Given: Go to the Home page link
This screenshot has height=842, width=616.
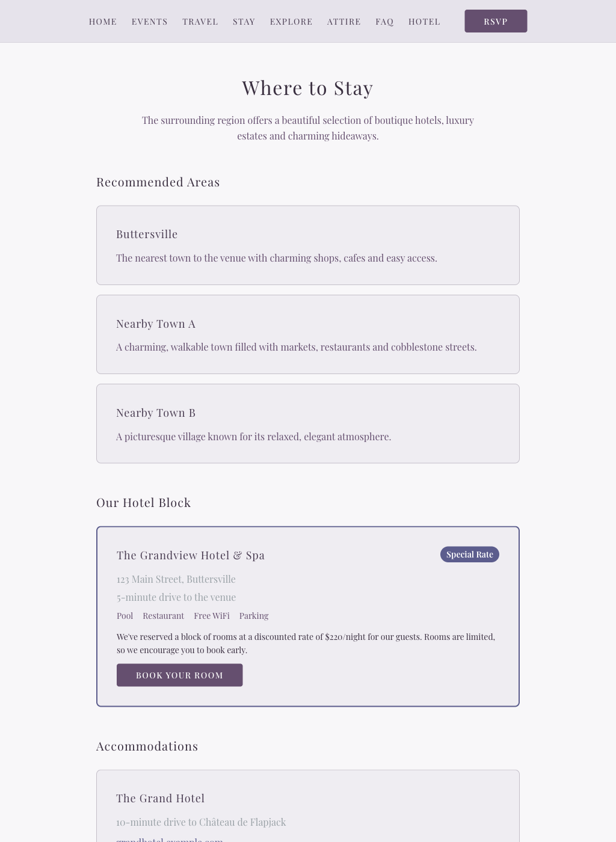Looking at the screenshot, I should (103, 22).
